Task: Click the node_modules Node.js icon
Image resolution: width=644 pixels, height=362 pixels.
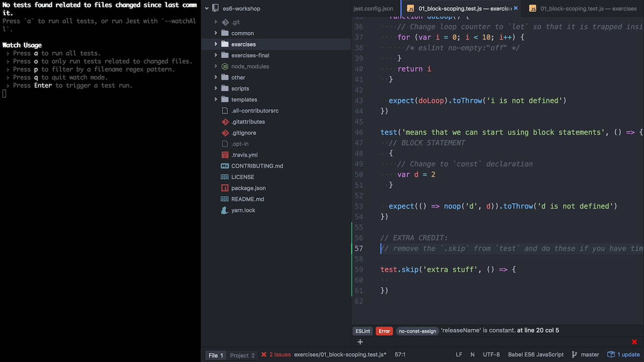Action: point(225,66)
